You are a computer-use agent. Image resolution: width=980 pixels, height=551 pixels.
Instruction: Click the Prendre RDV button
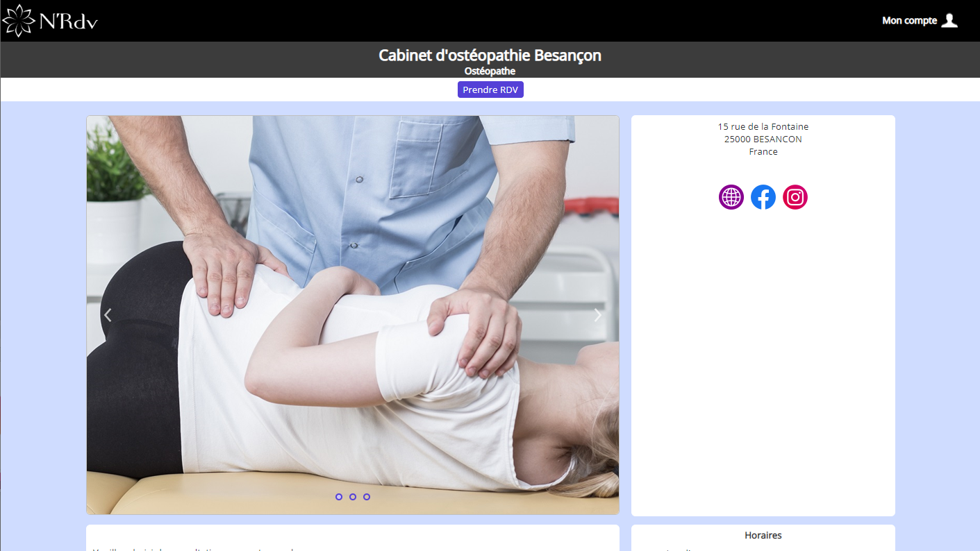(490, 90)
